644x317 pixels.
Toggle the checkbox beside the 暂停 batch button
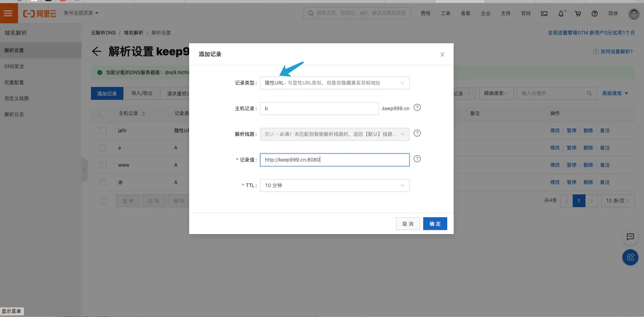point(104,201)
